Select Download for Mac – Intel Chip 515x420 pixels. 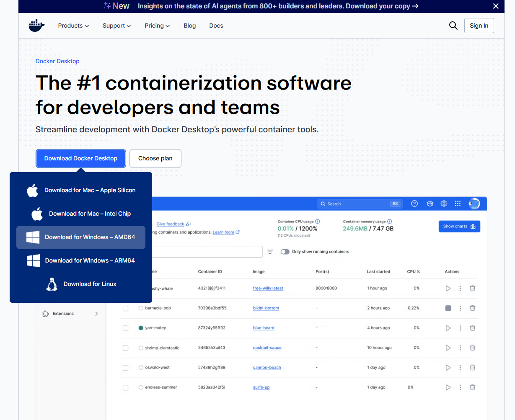tap(81, 214)
